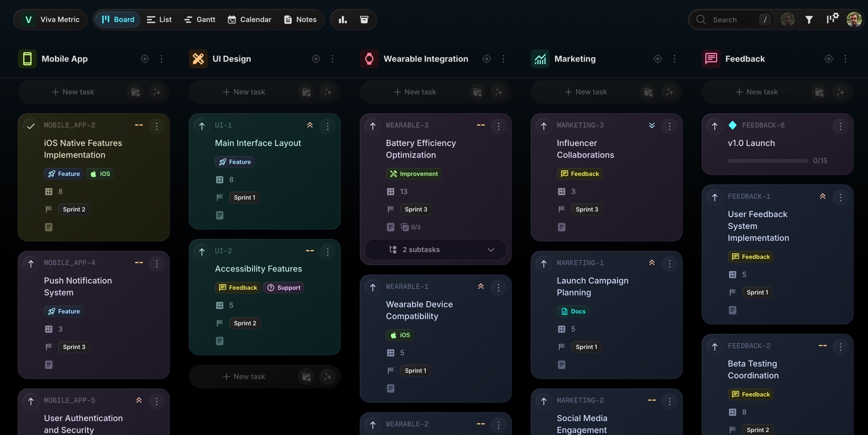Open Viva Metric workspace switcher
This screenshot has height=435, width=868.
click(x=51, y=20)
